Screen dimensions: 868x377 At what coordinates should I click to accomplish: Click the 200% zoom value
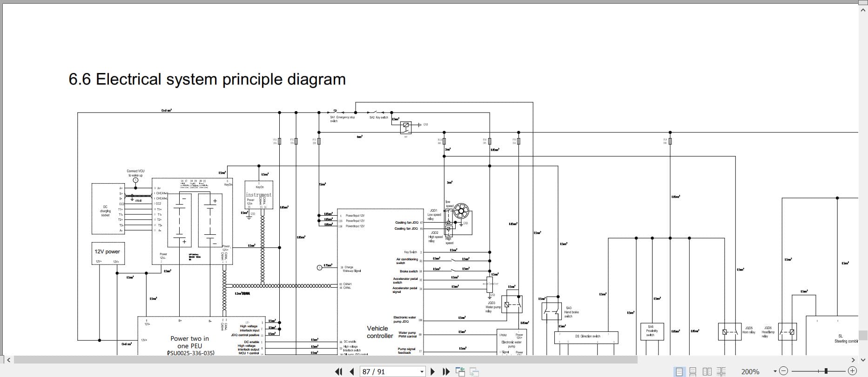tap(750, 371)
